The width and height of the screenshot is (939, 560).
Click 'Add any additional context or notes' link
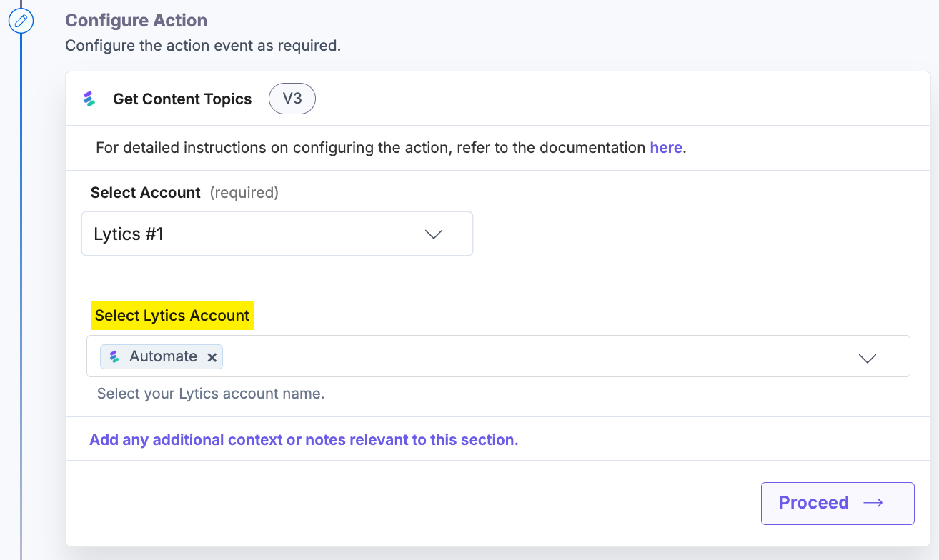[304, 440]
